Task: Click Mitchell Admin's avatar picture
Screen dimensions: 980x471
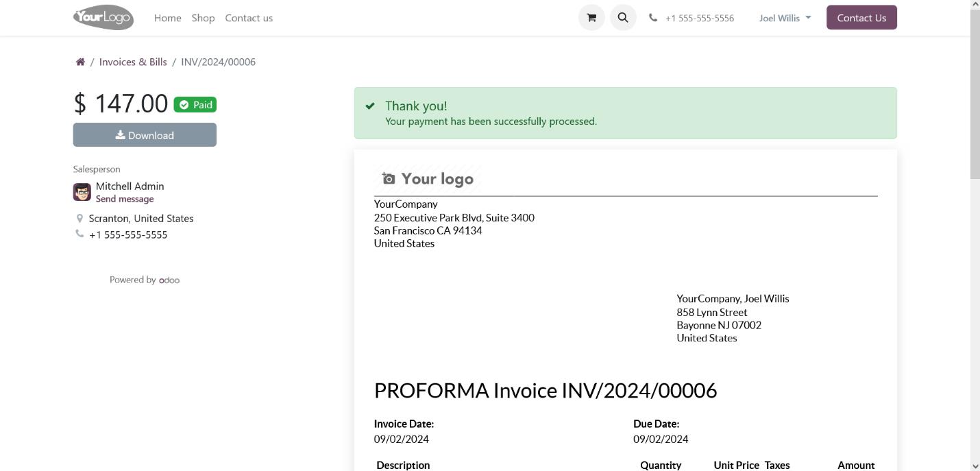Action: pyautogui.click(x=82, y=192)
